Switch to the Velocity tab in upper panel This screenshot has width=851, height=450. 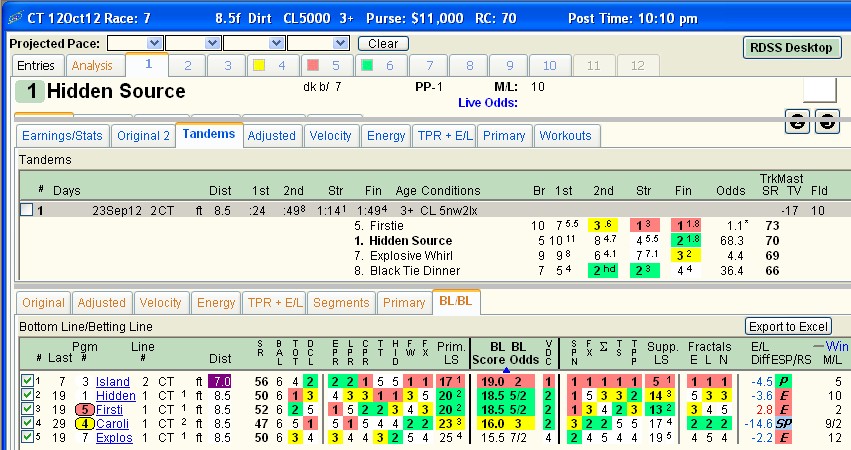[331, 135]
